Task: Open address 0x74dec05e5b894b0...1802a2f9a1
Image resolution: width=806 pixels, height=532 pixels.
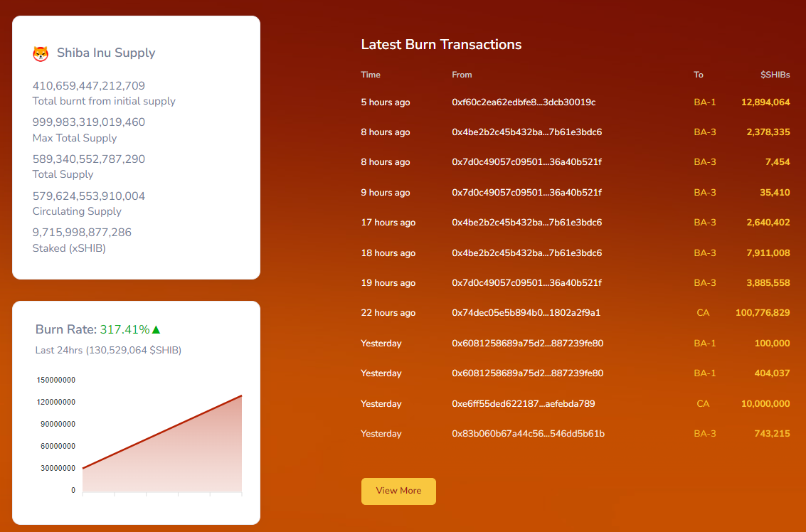Action: pyautogui.click(x=526, y=312)
